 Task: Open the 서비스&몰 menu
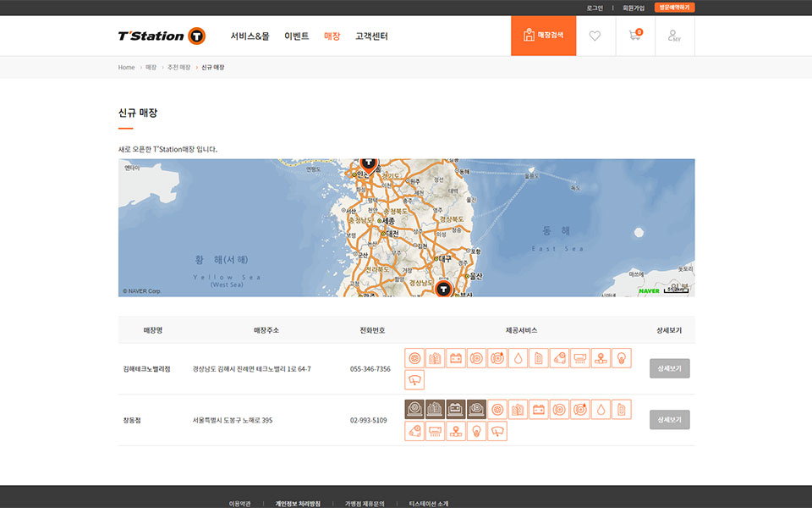[x=250, y=36]
